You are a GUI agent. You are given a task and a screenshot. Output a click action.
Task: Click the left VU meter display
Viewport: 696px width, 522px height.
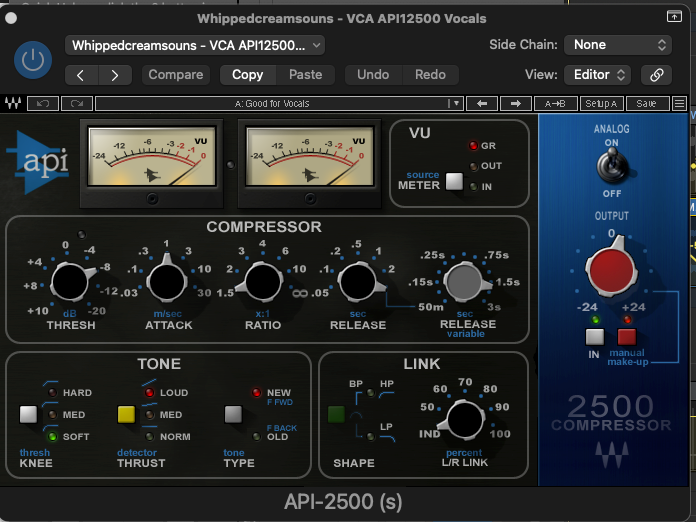152,156
